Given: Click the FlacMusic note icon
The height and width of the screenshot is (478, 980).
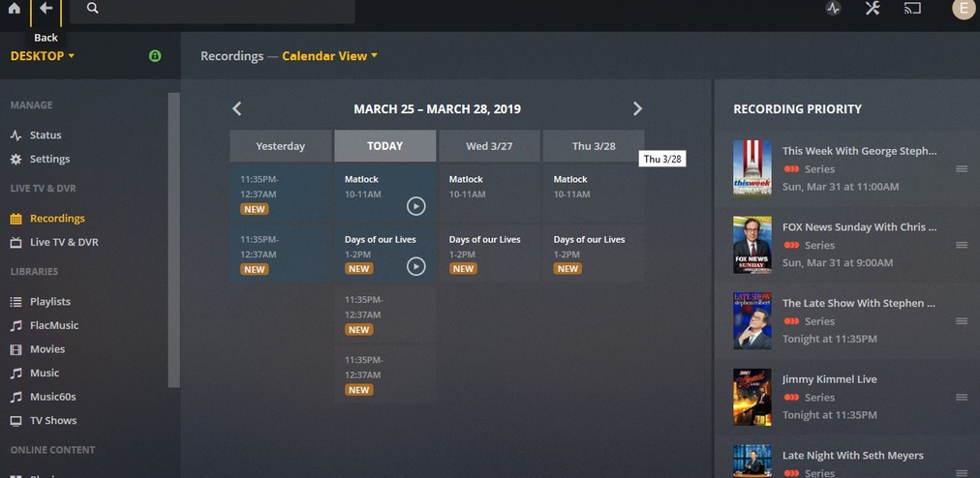Looking at the screenshot, I should click(x=15, y=325).
